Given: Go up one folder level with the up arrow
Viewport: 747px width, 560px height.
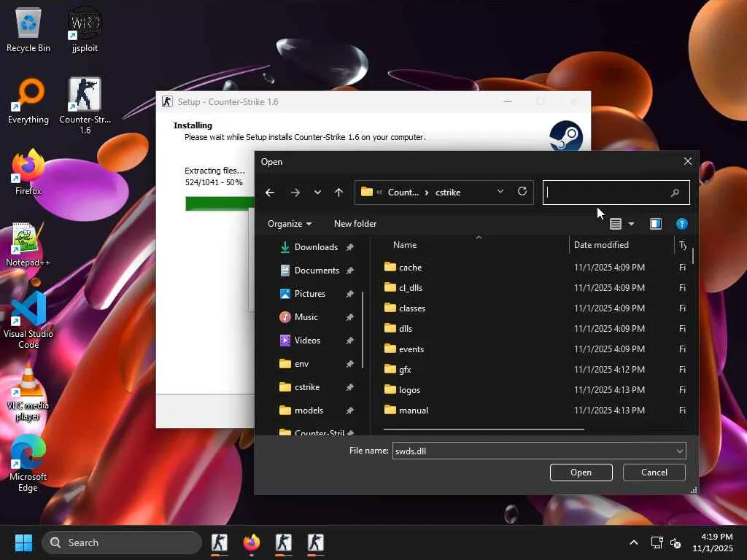Looking at the screenshot, I should pos(338,192).
